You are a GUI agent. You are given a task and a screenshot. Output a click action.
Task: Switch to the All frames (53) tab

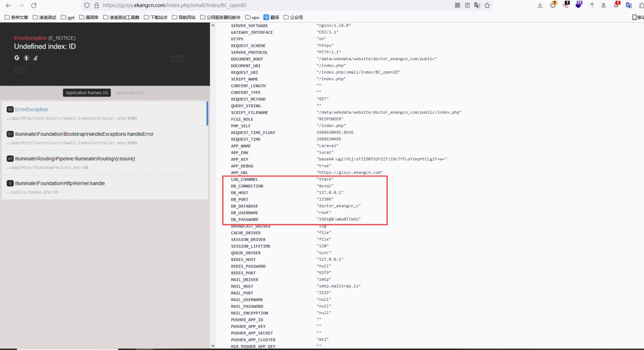point(130,93)
